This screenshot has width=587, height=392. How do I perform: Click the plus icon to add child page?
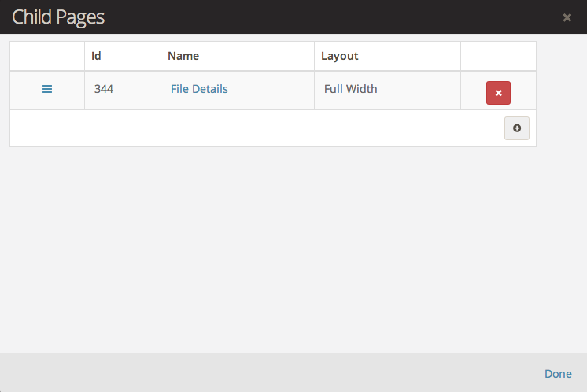(x=516, y=128)
